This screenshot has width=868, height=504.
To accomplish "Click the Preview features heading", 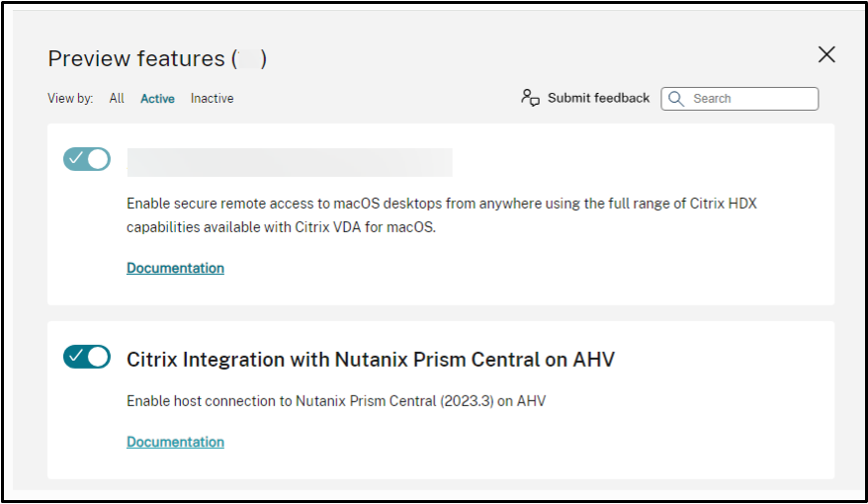I will coord(136,59).
